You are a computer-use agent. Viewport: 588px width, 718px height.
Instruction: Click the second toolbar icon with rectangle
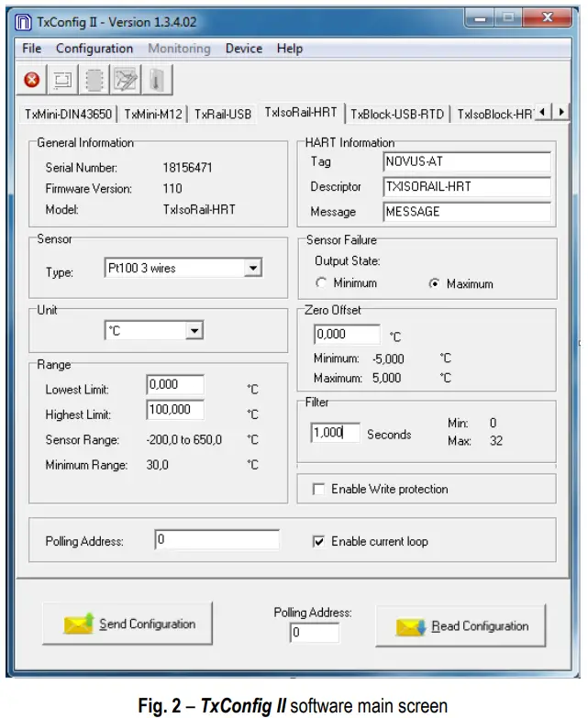[x=62, y=80]
